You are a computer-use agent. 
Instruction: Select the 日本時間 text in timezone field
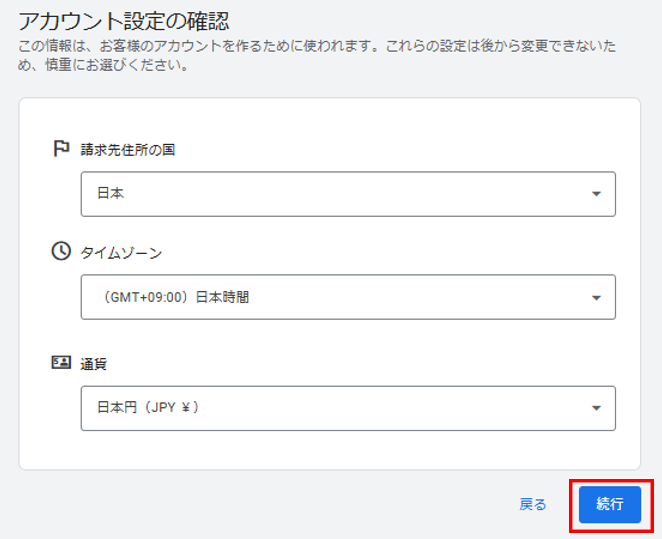[222, 298]
